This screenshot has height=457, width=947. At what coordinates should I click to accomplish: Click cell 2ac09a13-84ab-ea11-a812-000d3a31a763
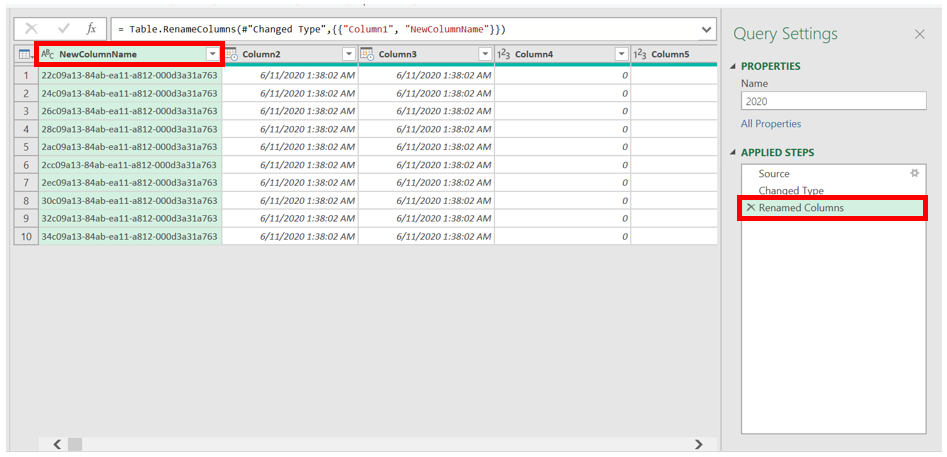(130, 147)
